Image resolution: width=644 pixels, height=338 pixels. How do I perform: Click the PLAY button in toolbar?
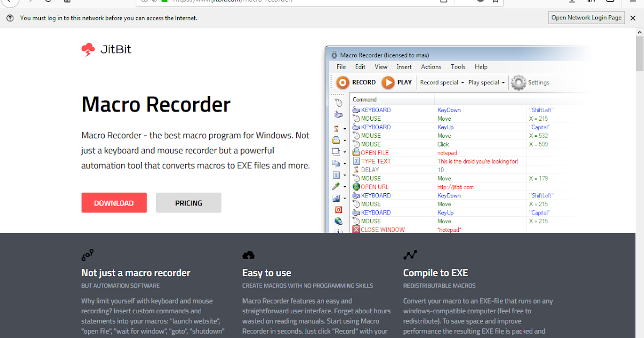pos(397,83)
